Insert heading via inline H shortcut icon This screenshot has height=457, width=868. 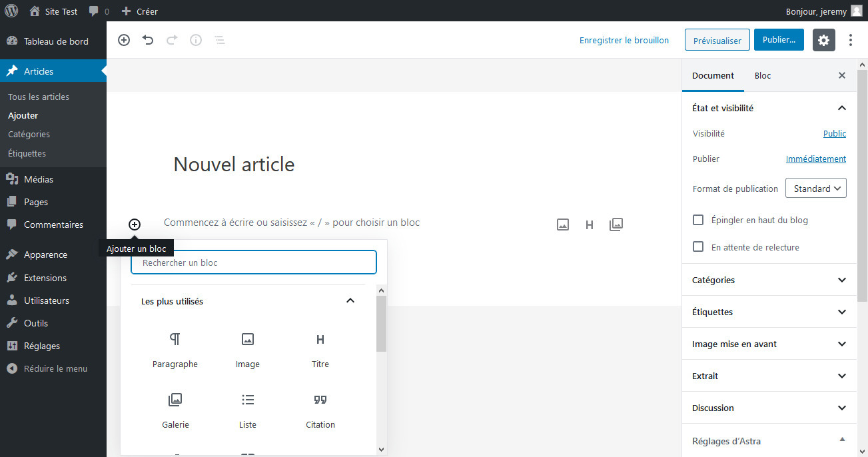pyautogui.click(x=590, y=225)
